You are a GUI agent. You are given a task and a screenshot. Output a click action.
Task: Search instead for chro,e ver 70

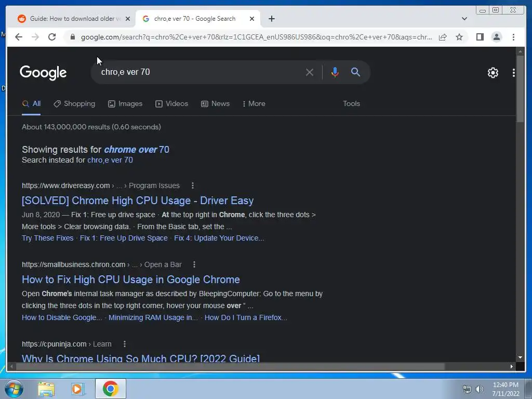[x=110, y=160]
